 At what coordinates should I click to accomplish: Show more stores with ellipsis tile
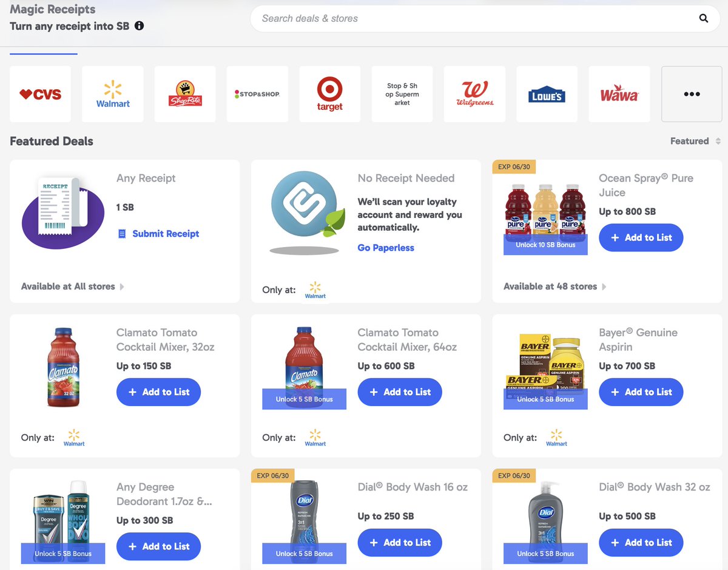692,94
